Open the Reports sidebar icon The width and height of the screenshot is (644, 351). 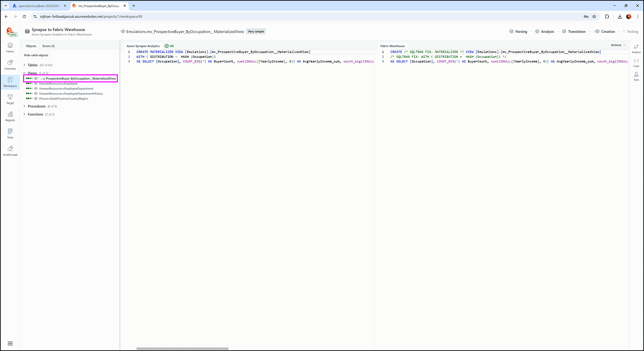pos(10,117)
